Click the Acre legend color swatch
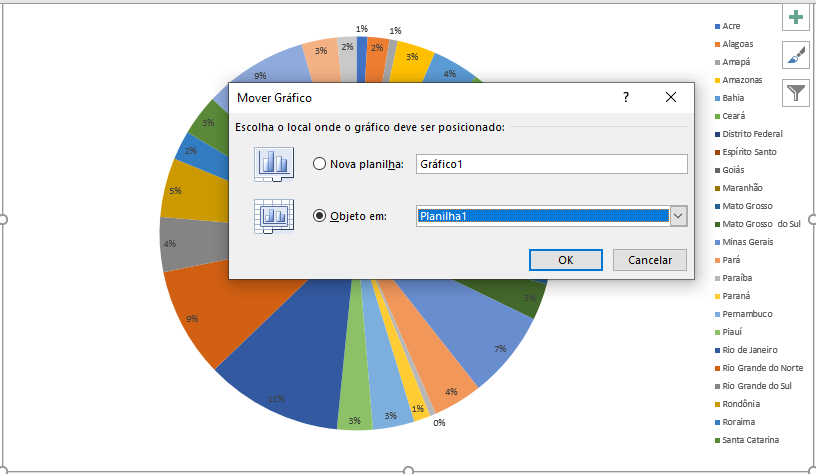 pos(718,26)
